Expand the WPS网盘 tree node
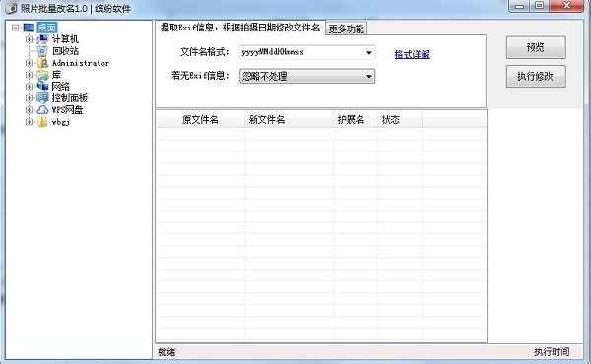 point(29,110)
